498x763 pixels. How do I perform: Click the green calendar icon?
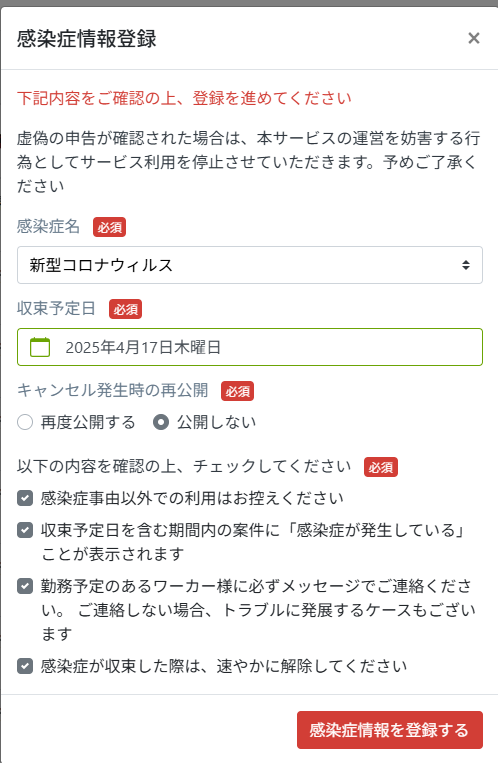40,347
